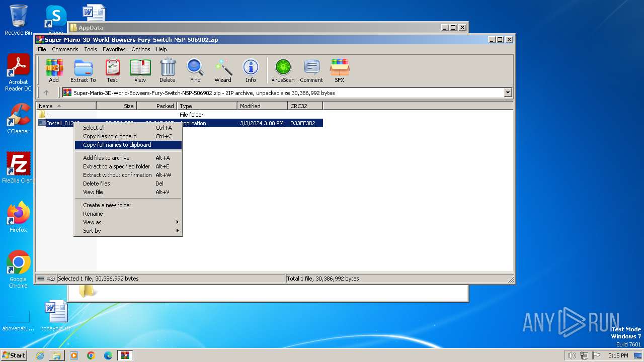644x362 pixels.
Task: Sort by the Packed column header
Action: (x=156, y=106)
